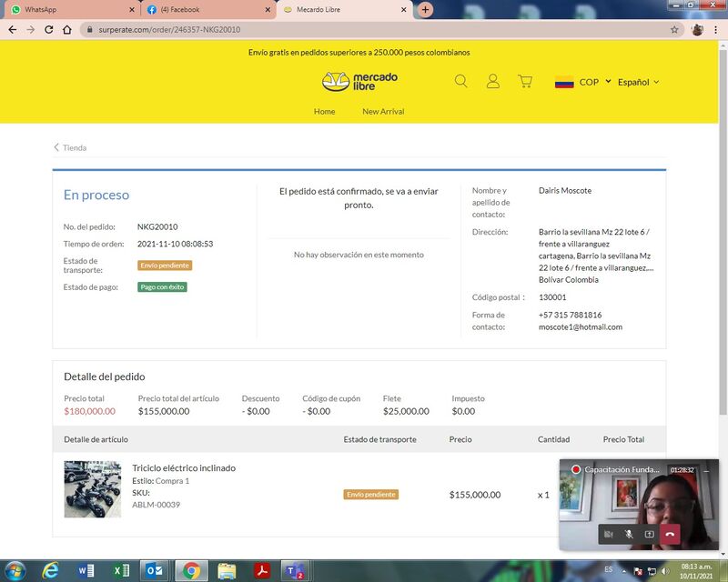This screenshot has width=728, height=582.
Task: Open the electric tricycle product thumbnail
Action: pos(93,489)
